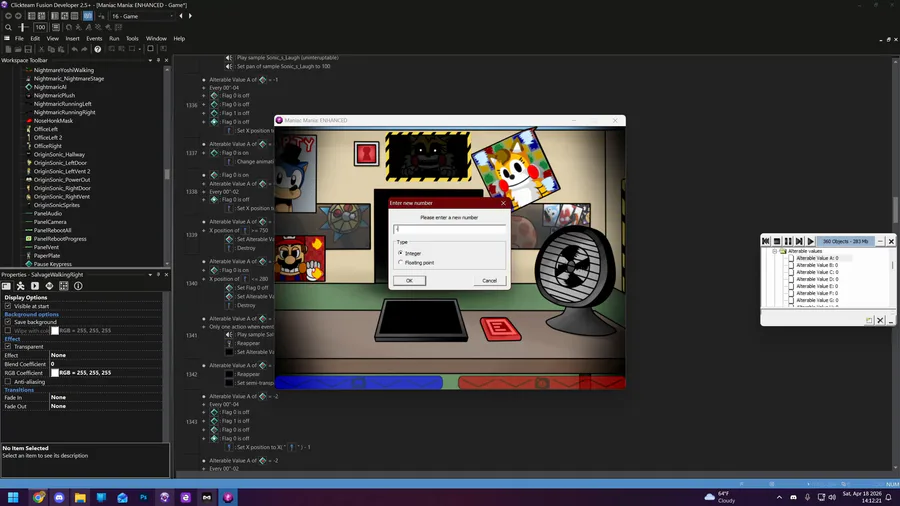Open Properties panel menu arrow
Image resolution: width=900 pixels, height=506 pixels.
(150, 275)
